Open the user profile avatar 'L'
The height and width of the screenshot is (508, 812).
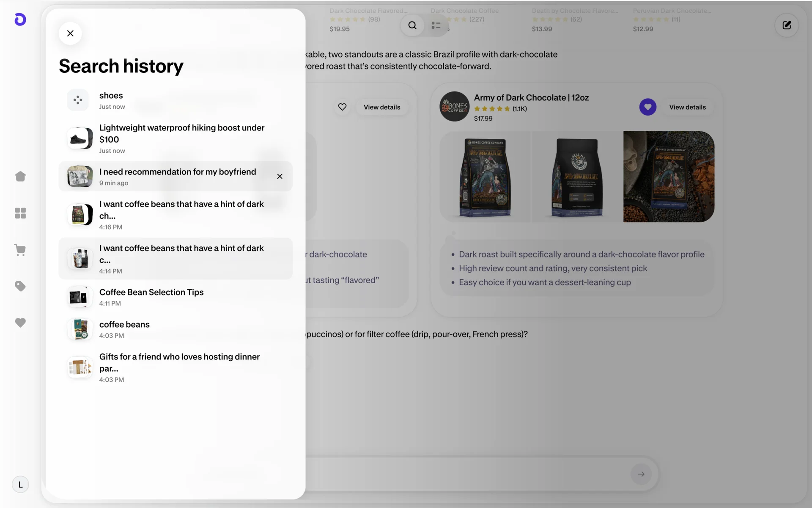tap(20, 484)
